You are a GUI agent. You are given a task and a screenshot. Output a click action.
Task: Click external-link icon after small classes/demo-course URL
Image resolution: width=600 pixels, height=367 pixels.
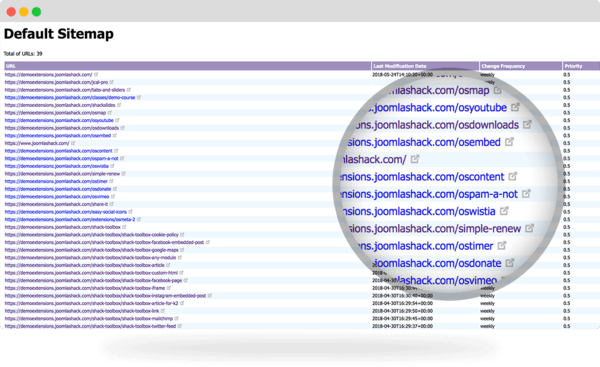(139, 97)
